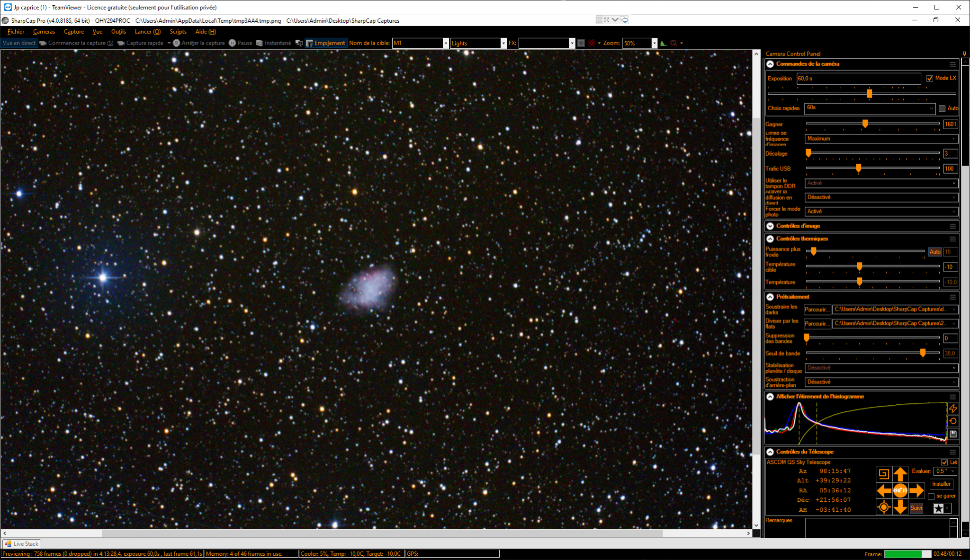This screenshot has height=560, width=970.
Task: Click the histogram auto-stretch lightning icon
Action: point(953,408)
